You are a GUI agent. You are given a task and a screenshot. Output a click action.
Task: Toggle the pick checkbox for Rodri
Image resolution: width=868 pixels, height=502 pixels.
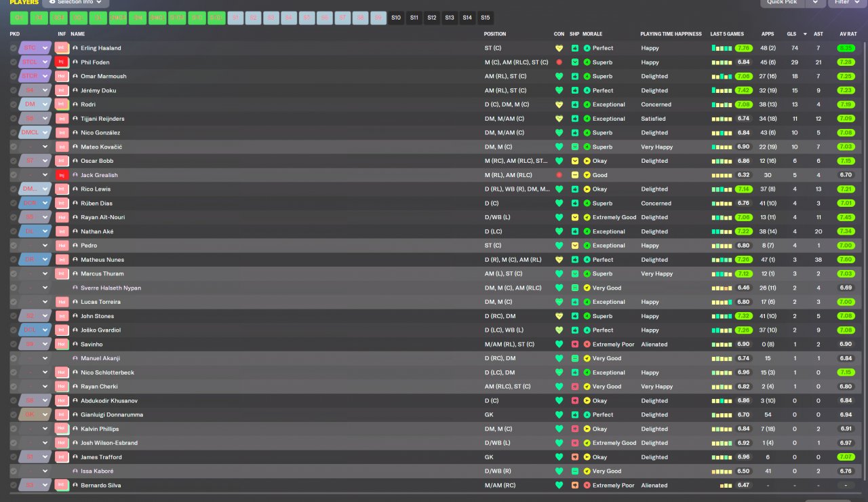pyautogui.click(x=14, y=104)
